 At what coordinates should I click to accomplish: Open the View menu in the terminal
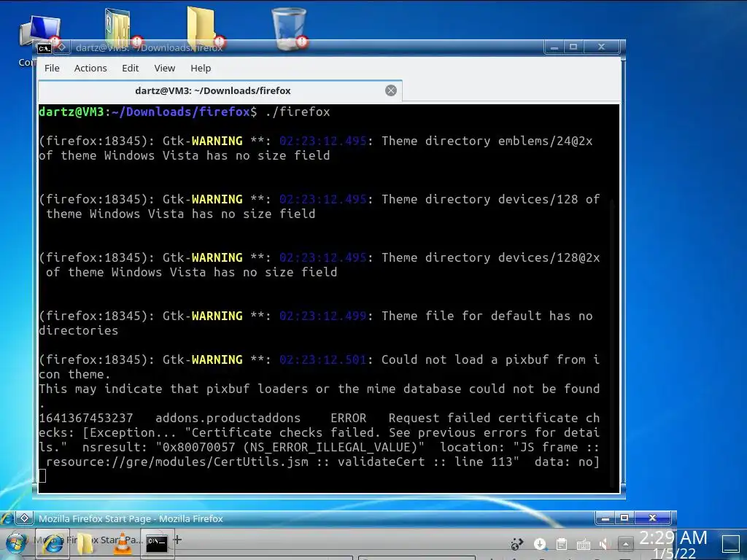164,68
